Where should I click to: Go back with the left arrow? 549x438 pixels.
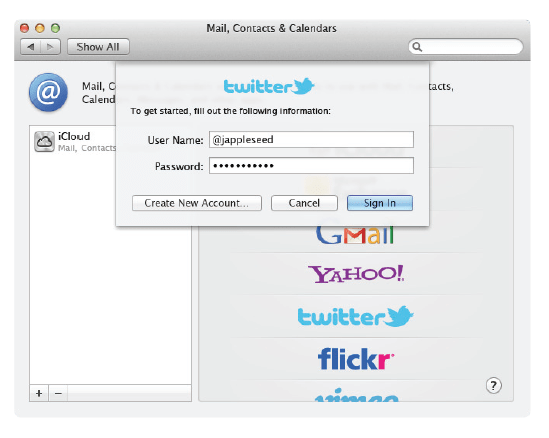31,47
